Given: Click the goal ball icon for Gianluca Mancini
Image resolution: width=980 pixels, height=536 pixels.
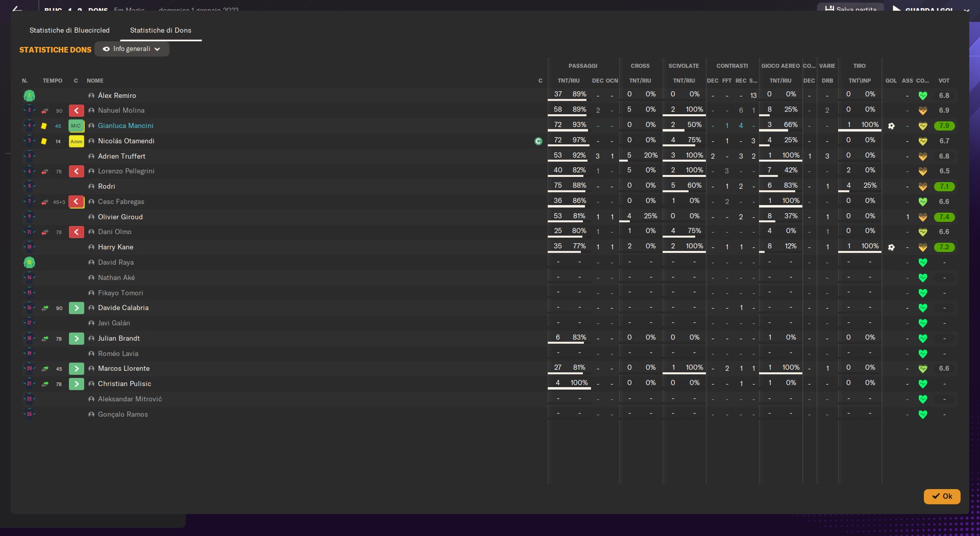Looking at the screenshot, I should [891, 126].
